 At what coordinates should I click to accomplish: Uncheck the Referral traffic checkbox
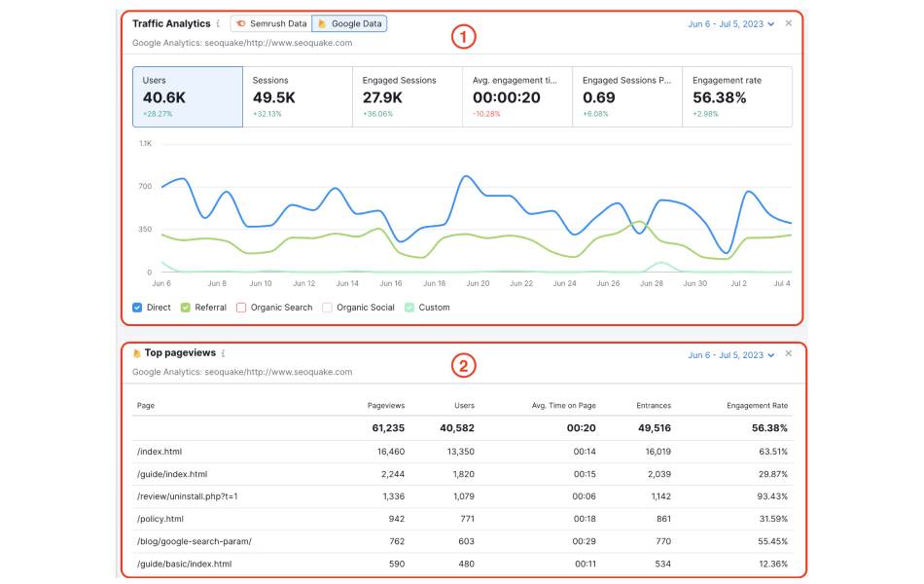[x=186, y=308]
